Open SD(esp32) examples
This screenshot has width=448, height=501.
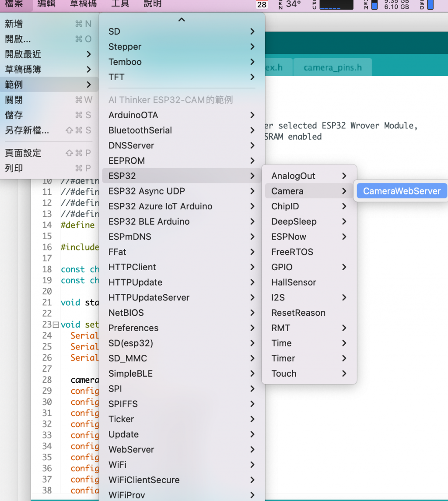[x=182, y=343]
